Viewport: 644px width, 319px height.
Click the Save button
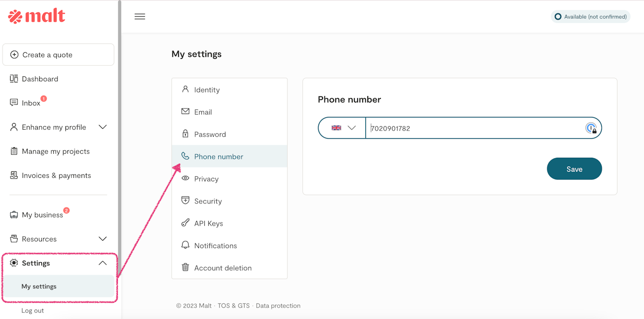click(574, 169)
